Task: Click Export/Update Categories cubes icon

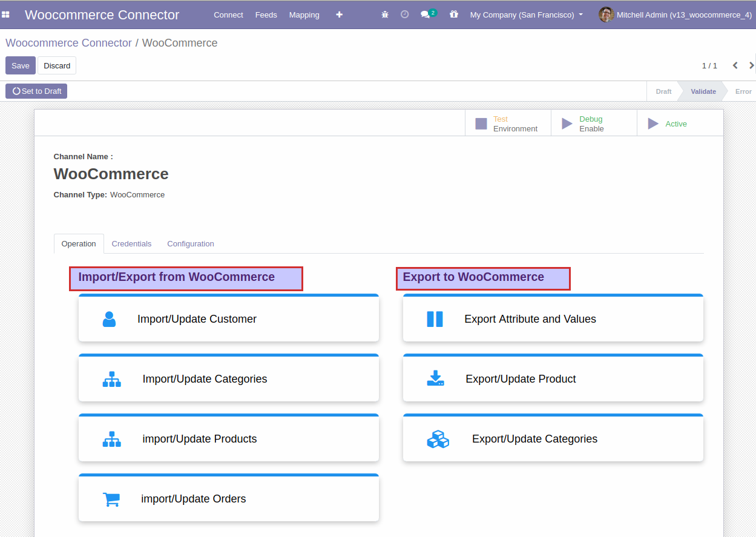Action: (x=438, y=439)
